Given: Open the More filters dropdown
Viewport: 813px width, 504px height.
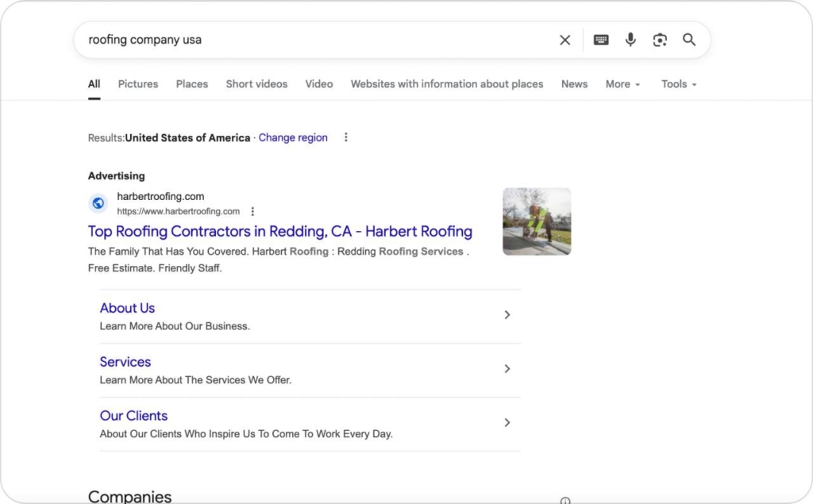Looking at the screenshot, I should coord(622,83).
